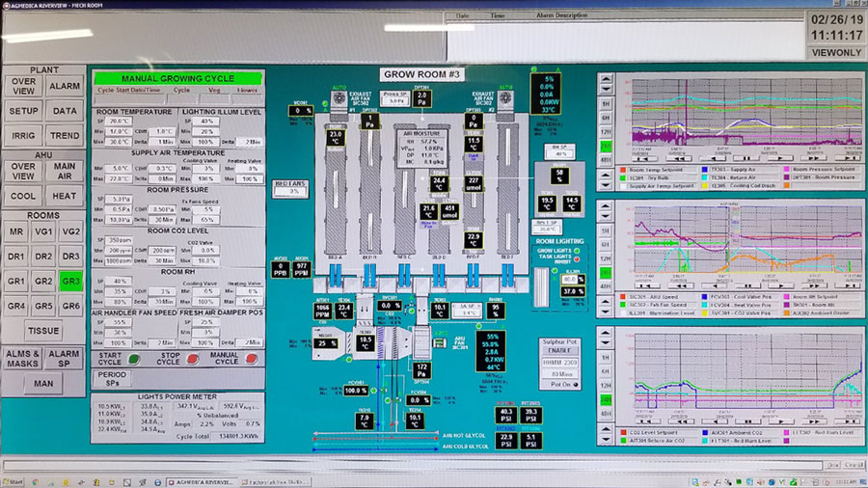Select 6H range on the top trend

(607, 118)
